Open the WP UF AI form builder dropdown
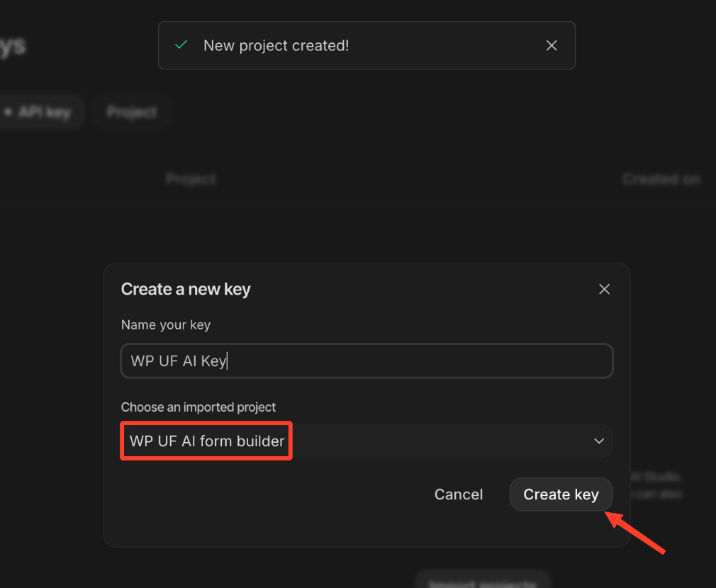716x588 pixels. coord(367,441)
